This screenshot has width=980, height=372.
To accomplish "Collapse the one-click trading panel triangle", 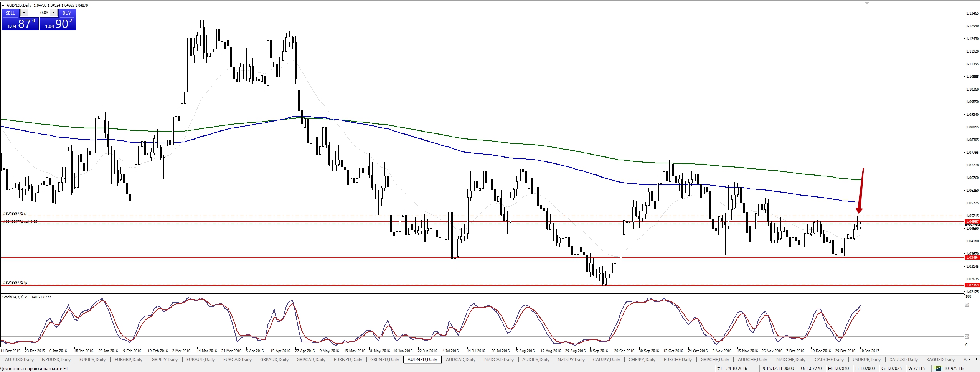I will pos(3,5).
